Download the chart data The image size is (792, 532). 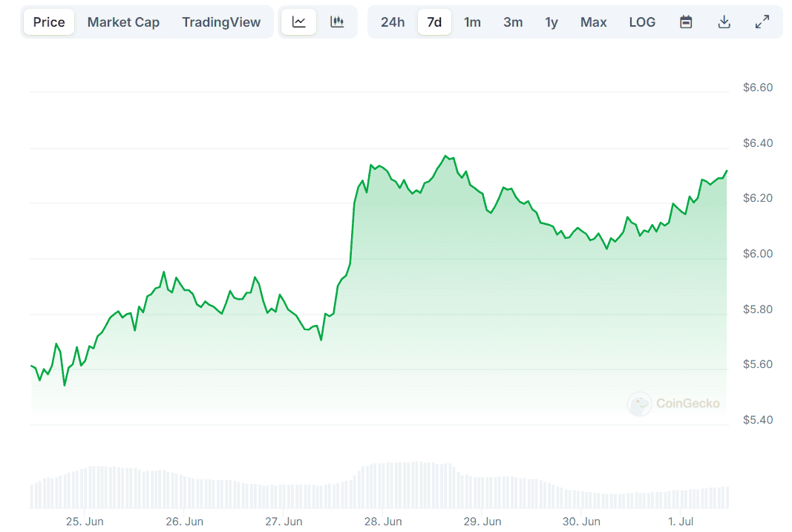coord(724,22)
